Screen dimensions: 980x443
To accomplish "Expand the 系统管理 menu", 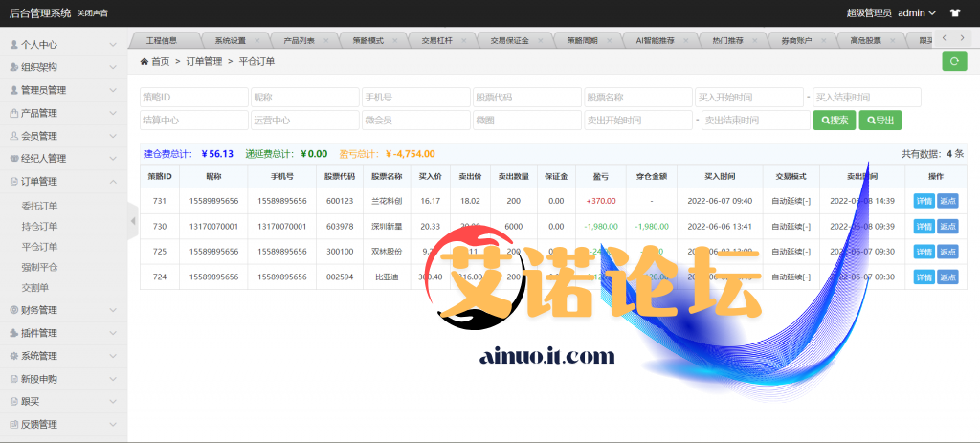I will [64, 356].
